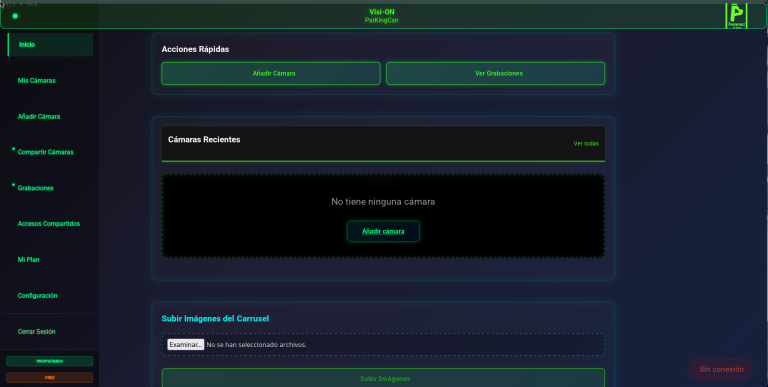The width and height of the screenshot is (768, 387).
Task: Click the Acciones Rápidas heading
Action: tap(195, 49)
